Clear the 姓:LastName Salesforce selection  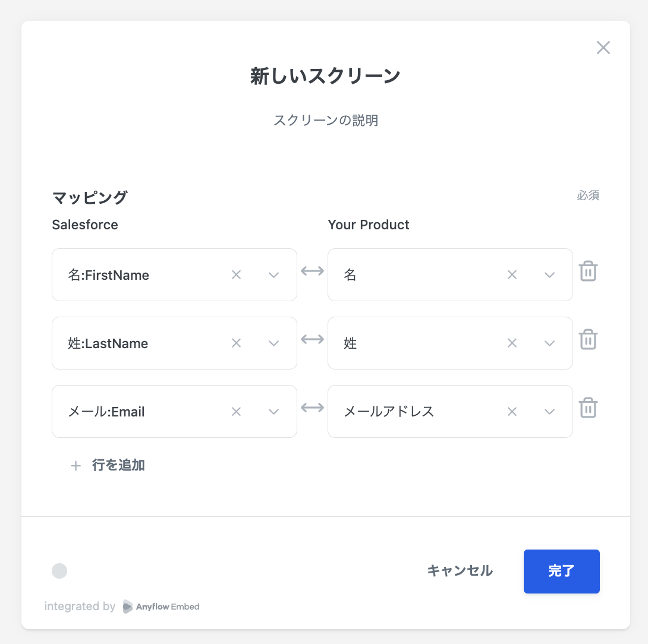pyautogui.click(x=236, y=343)
